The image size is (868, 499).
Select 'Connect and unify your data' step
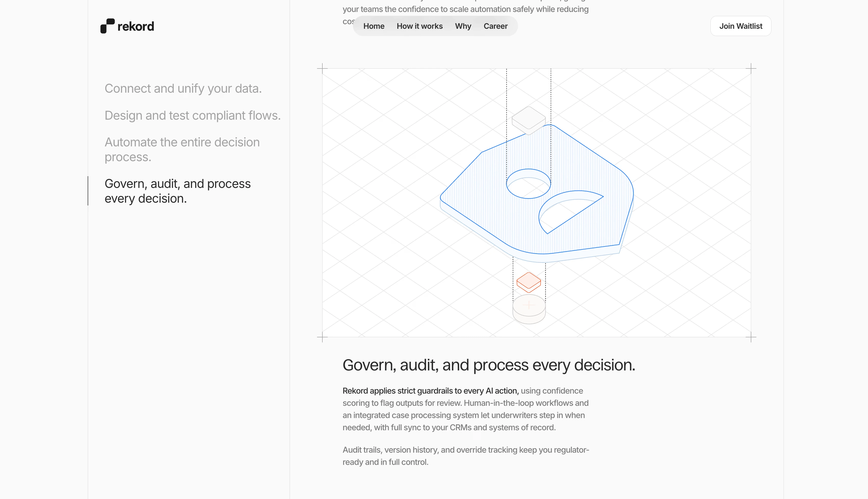183,88
